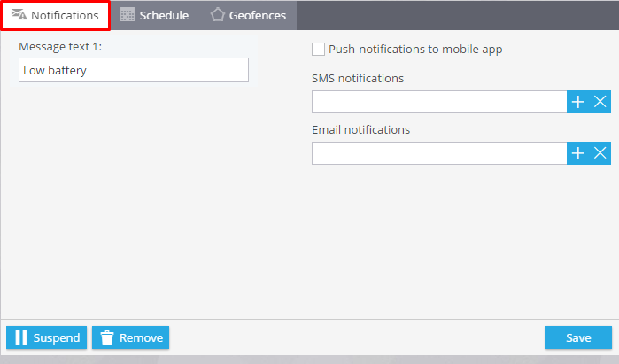This screenshot has width=619, height=364.
Task: Add a phone number with SMS plus icon
Action: tap(578, 102)
